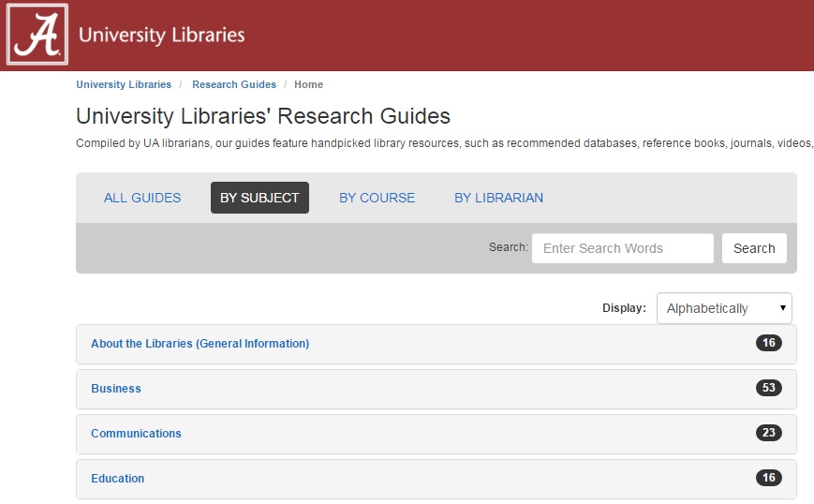Click the University Libraries' Research Guides heading
Viewport: 814px width, 504px height.
pos(263,116)
